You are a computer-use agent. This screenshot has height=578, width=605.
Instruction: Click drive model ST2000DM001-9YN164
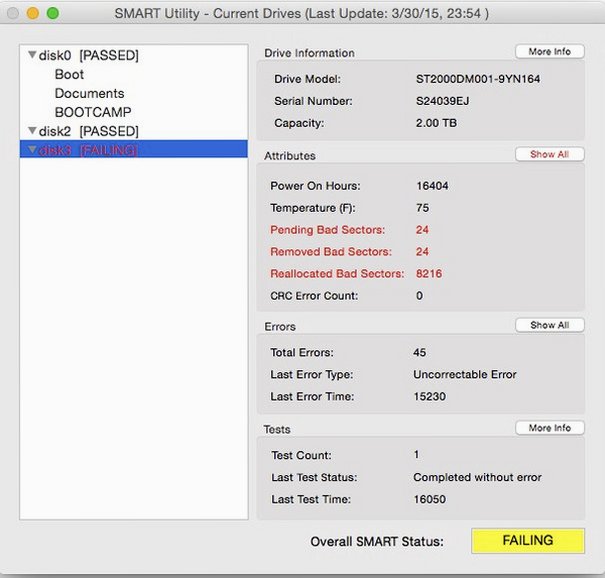(x=478, y=79)
